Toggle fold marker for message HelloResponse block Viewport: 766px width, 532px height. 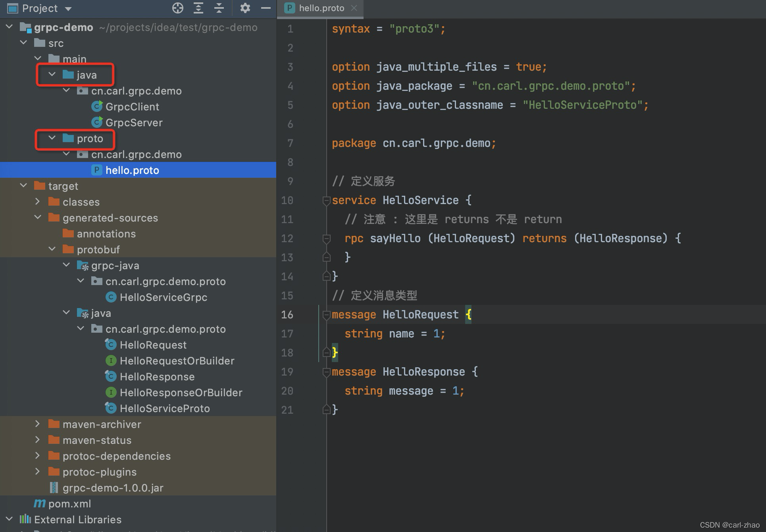click(326, 372)
